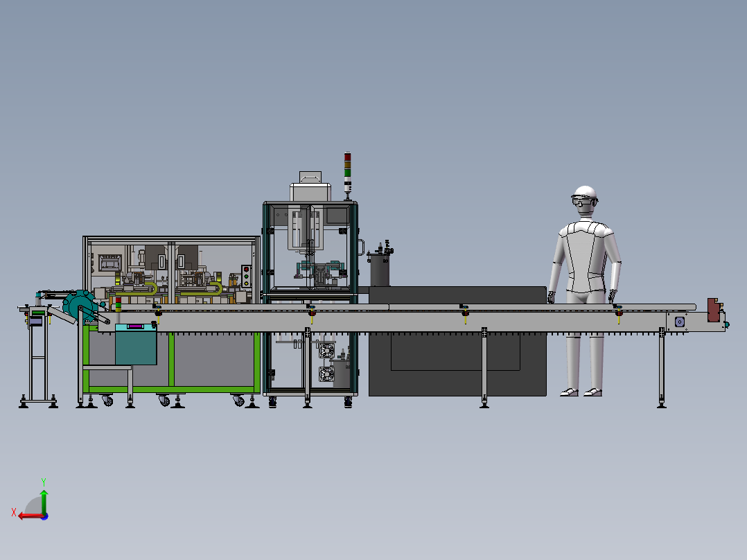This screenshot has height=560, width=747.
Task: Click the red X axis of the orientation triad
Action: tap(31, 516)
